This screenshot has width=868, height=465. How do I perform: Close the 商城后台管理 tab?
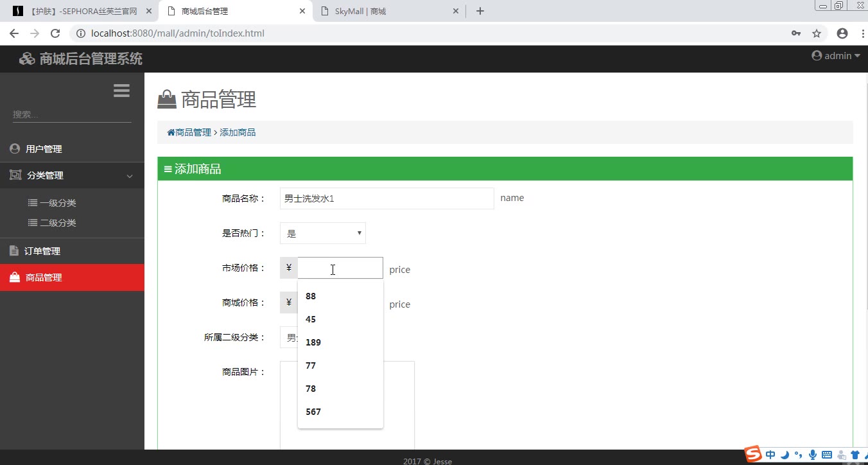click(303, 11)
